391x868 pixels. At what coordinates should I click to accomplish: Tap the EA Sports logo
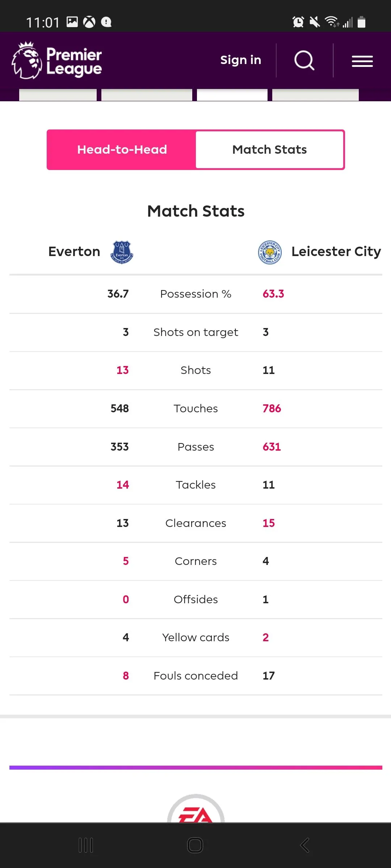(195, 810)
